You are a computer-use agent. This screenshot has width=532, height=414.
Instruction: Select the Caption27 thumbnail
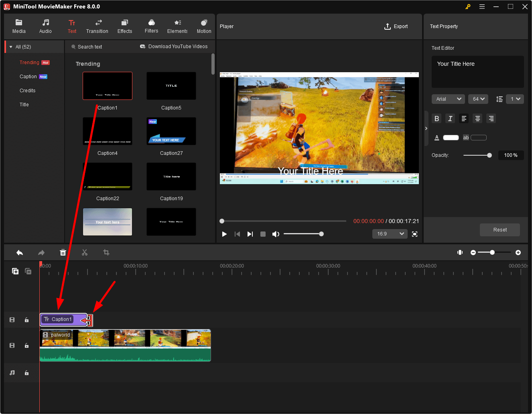(x=171, y=131)
